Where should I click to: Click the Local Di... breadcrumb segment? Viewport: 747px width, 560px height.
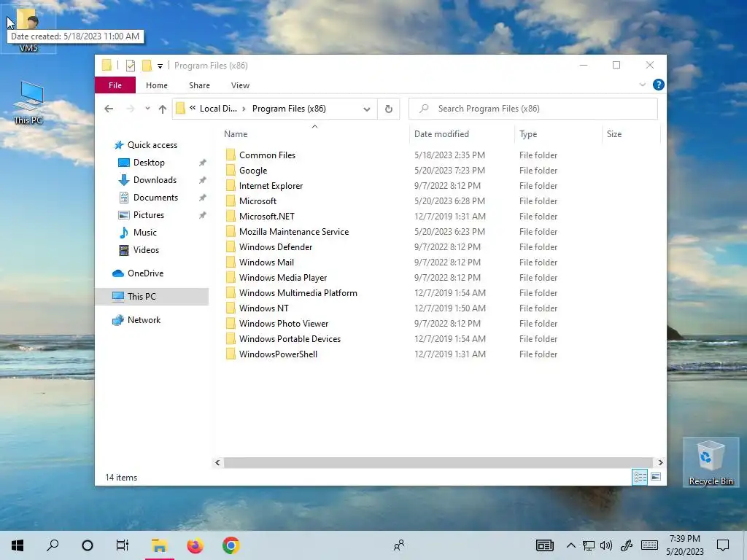(218, 109)
